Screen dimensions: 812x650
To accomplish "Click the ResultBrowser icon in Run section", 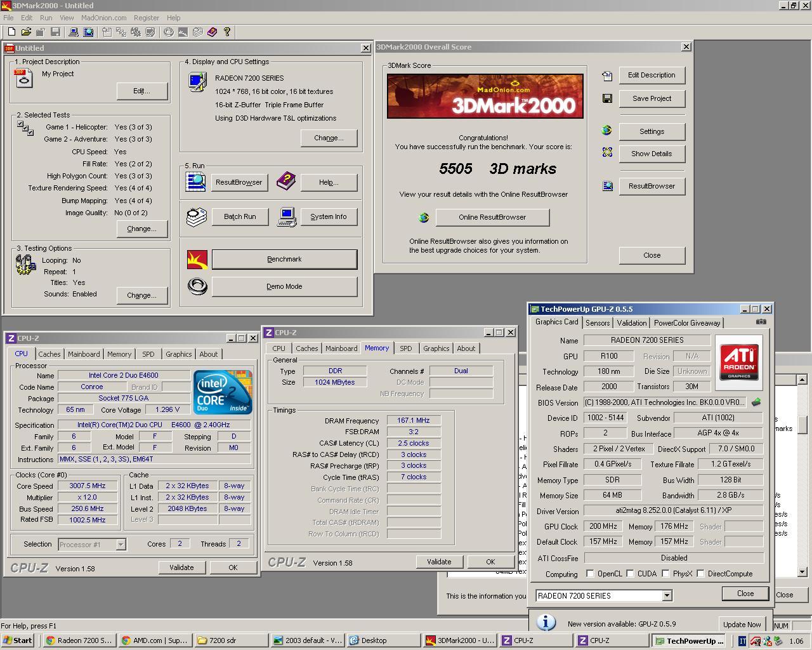I will coord(195,182).
